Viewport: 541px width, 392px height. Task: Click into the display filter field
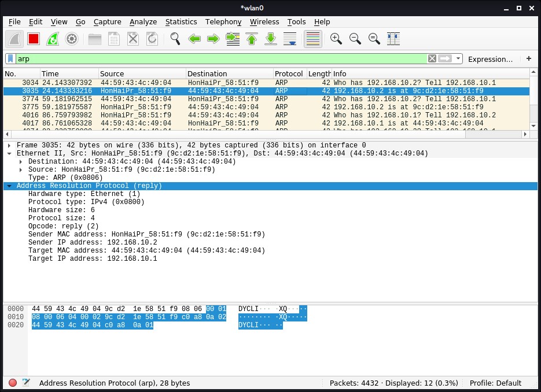tap(222, 58)
